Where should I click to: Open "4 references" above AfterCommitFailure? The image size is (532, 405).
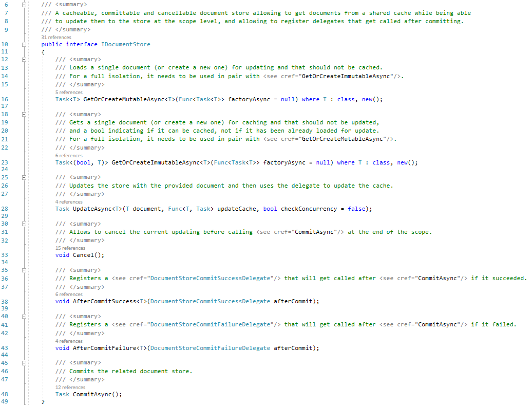point(69,341)
